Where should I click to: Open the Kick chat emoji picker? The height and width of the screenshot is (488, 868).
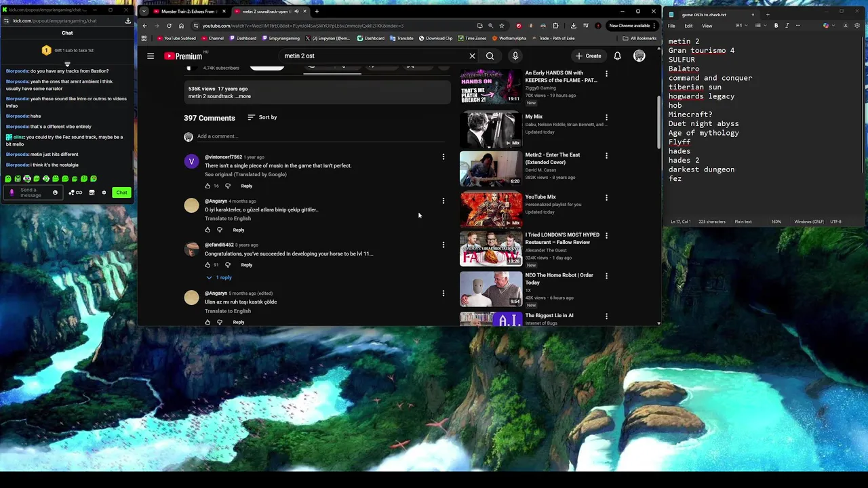(55, 192)
